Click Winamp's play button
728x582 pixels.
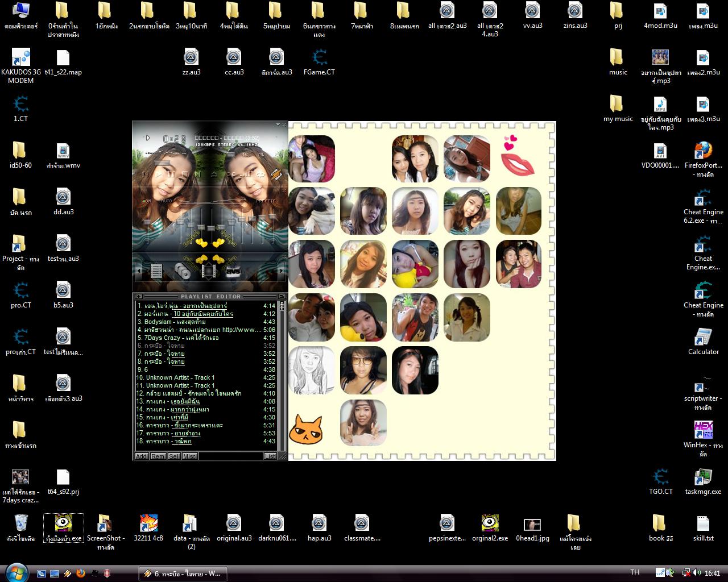tap(159, 174)
